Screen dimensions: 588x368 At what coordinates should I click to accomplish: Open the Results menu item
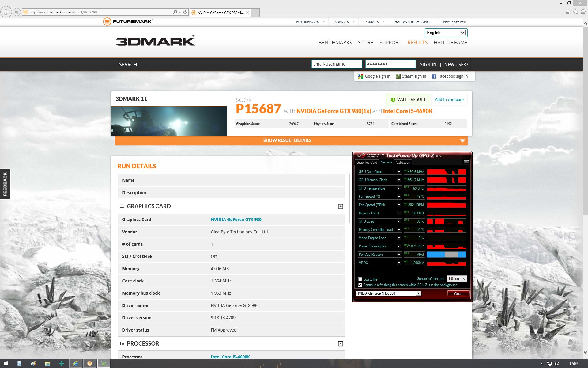(x=417, y=43)
